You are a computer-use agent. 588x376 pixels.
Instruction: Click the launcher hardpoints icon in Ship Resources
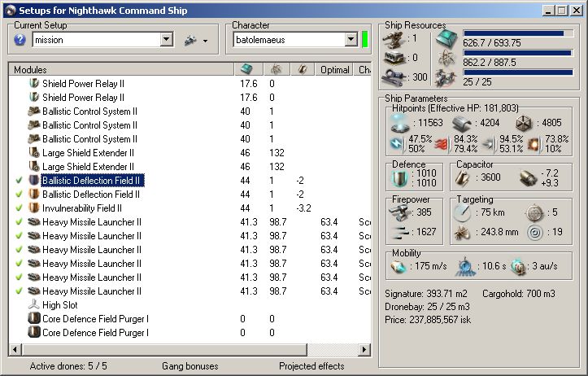coord(395,58)
